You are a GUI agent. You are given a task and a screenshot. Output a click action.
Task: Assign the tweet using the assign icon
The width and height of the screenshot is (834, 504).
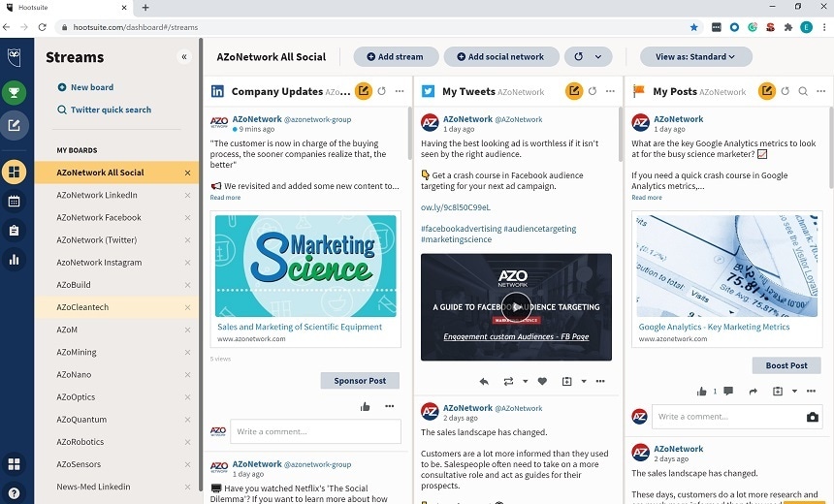567,381
